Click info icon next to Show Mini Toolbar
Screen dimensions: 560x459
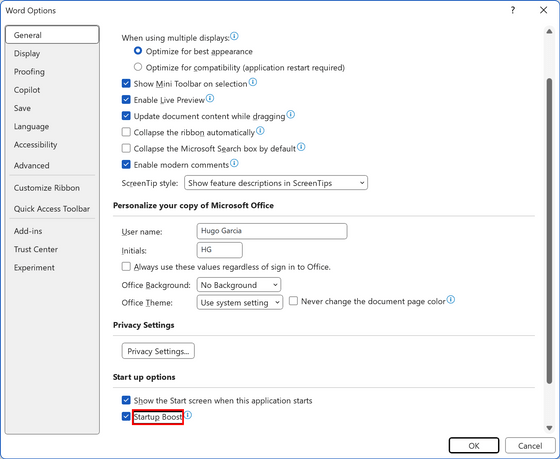(x=253, y=83)
